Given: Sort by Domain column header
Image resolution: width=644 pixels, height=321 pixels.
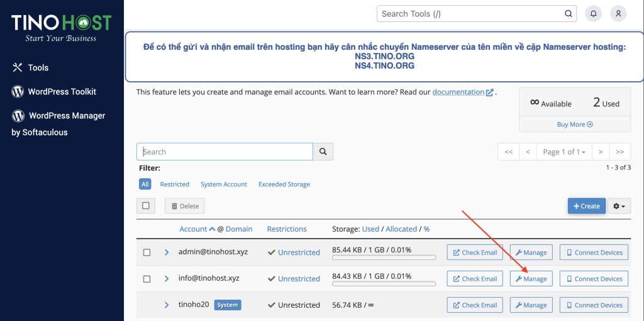Looking at the screenshot, I should coord(239,229).
